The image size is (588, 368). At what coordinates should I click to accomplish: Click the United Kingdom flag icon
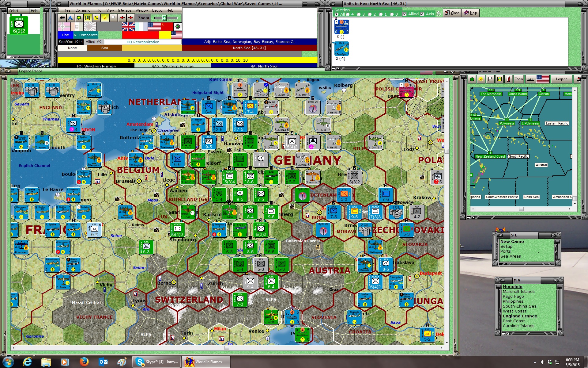tap(128, 27)
